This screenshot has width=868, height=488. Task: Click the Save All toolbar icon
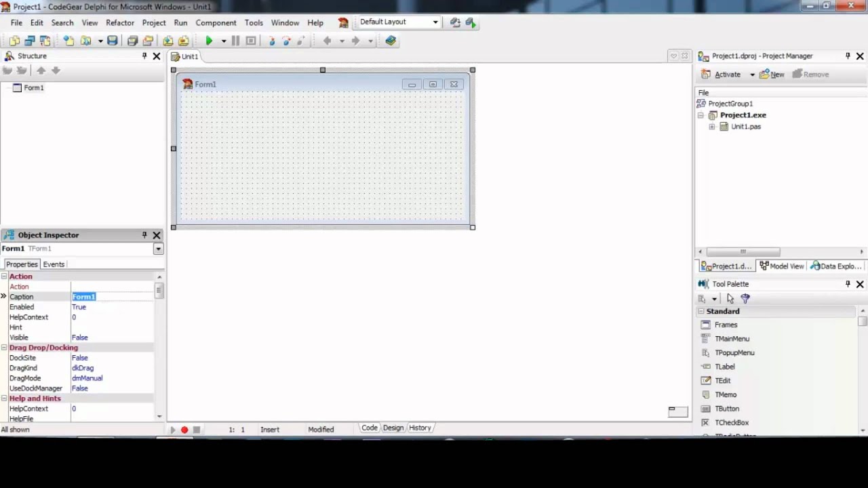[x=133, y=41]
